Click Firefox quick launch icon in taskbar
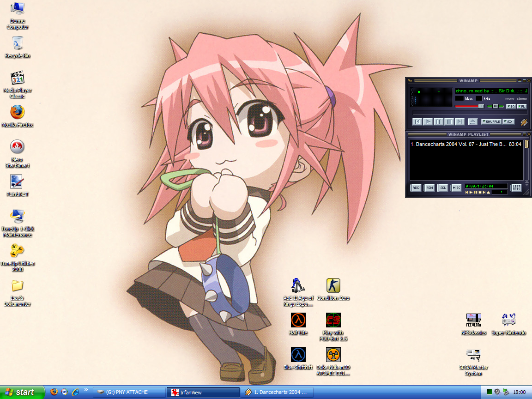This screenshot has height=399, width=532. (54, 392)
